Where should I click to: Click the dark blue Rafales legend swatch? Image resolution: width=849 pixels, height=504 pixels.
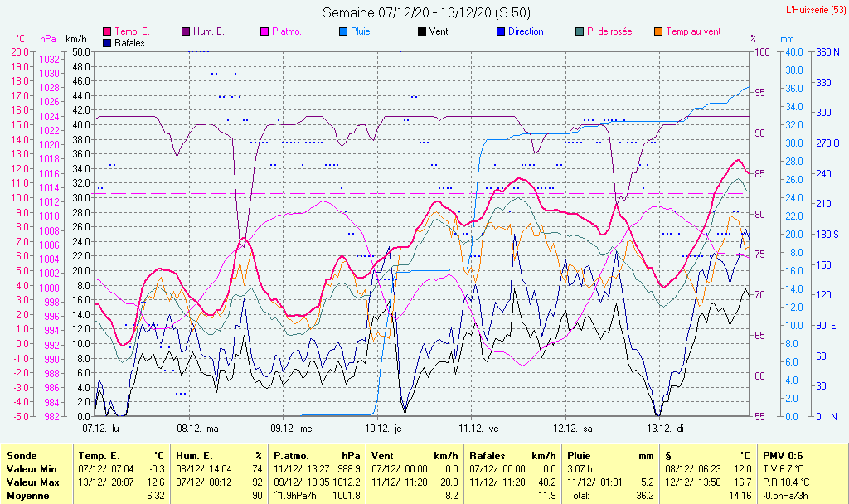(107, 43)
